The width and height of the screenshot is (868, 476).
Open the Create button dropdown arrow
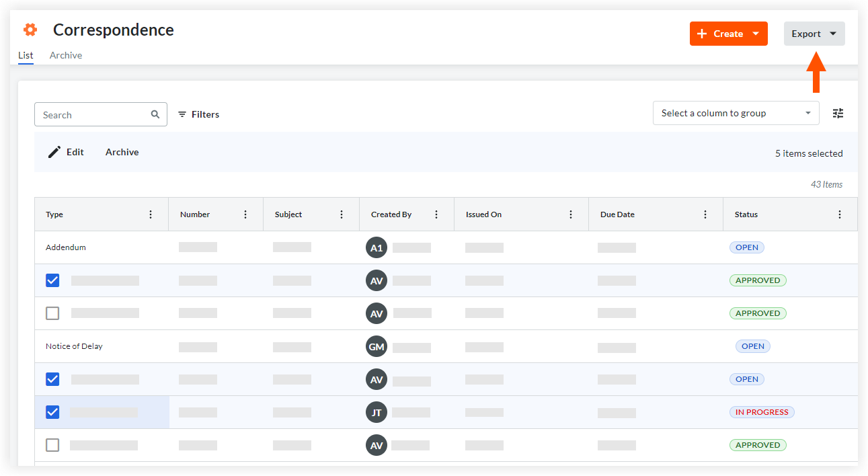pyautogui.click(x=754, y=33)
